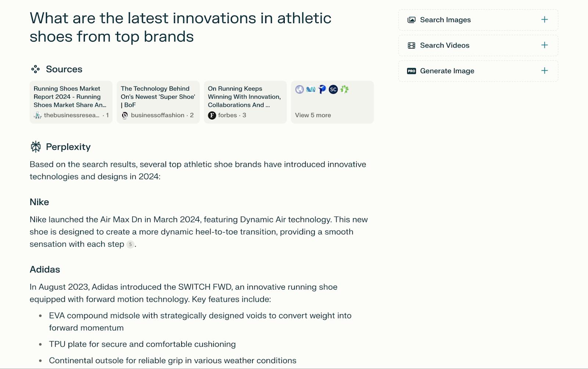Open View 5 more sources
588x369 pixels.
(x=313, y=115)
